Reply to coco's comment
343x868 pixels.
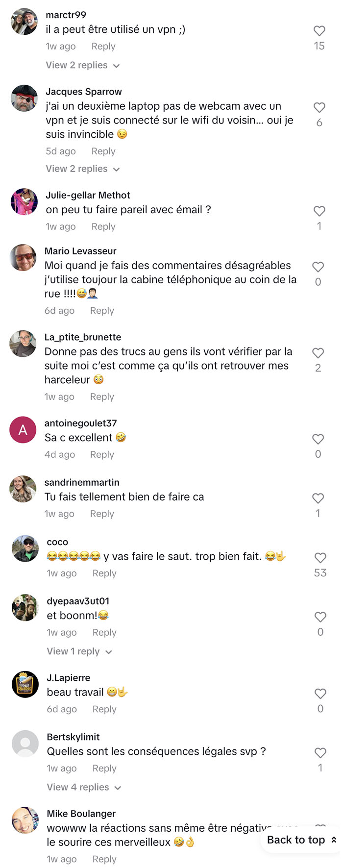104,573
